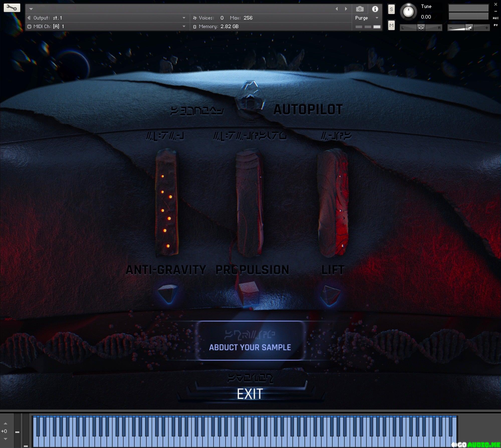This screenshot has width=501, height=448.
Task: Click the PROPULSION label
Action: [x=252, y=270]
